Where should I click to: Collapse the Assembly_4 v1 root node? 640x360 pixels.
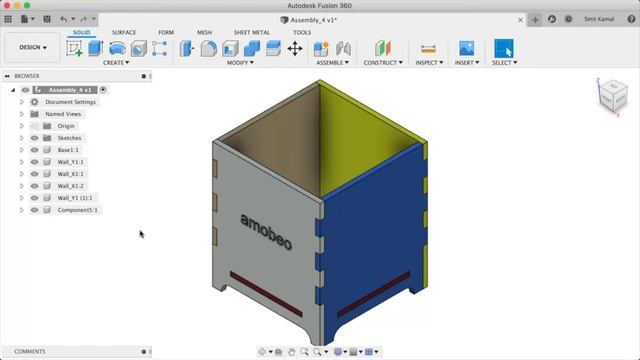coord(13,90)
